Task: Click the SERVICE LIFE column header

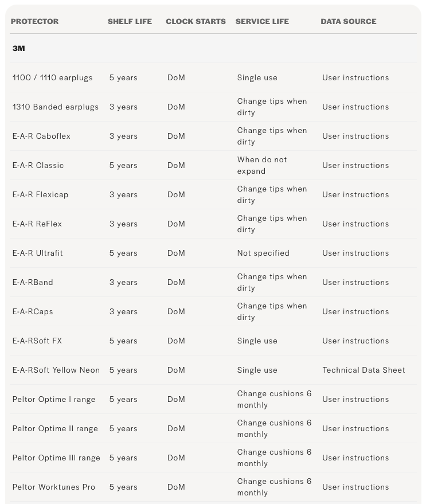Action: point(262,22)
